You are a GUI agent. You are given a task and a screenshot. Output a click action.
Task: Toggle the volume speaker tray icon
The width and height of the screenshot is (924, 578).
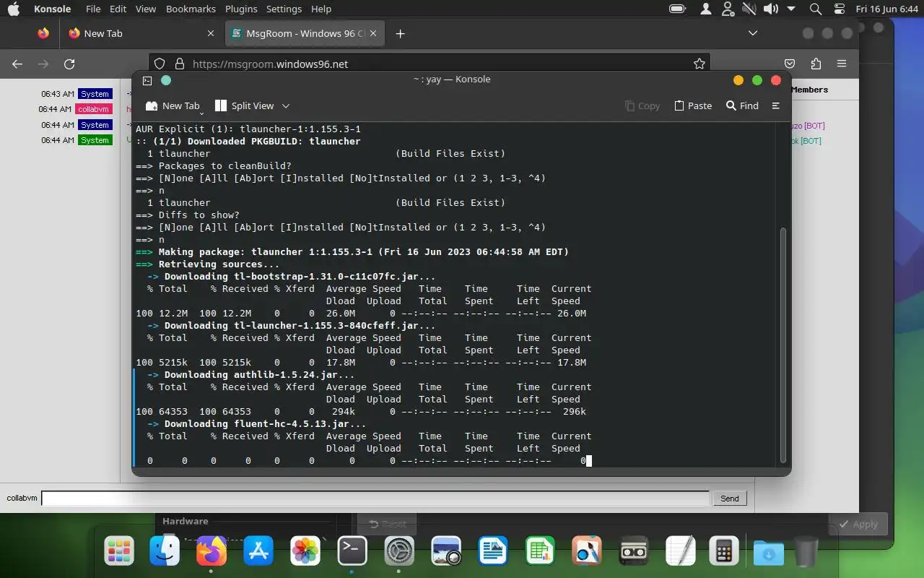(x=771, y=9)
